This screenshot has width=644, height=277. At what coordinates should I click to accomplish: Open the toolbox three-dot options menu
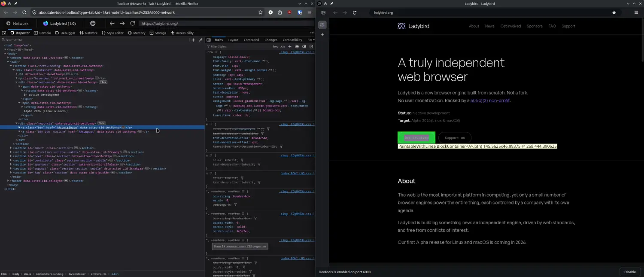pos(312,33)
